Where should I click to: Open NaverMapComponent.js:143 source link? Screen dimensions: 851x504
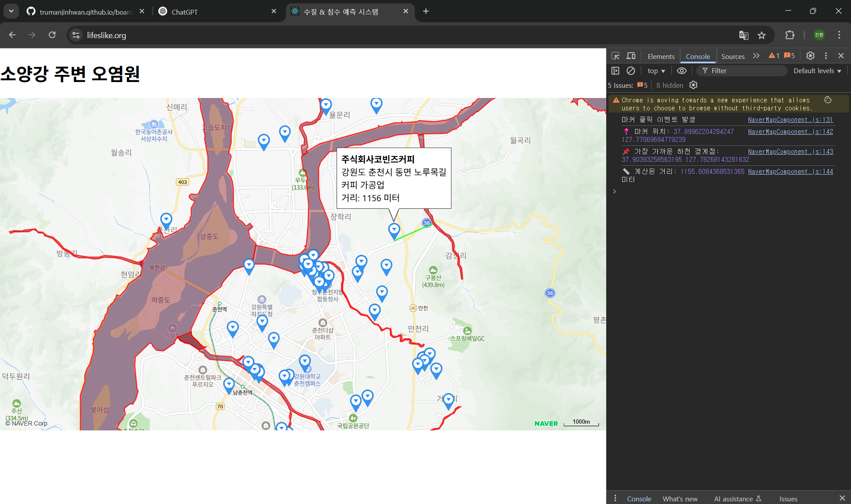click(x=790, y=152)
